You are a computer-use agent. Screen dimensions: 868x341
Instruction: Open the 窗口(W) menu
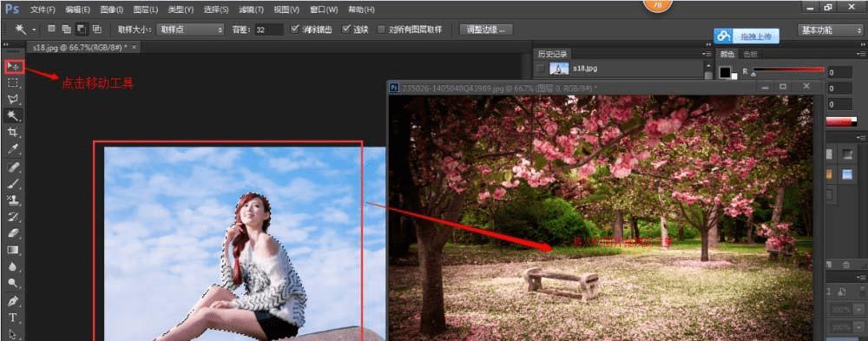323,10
